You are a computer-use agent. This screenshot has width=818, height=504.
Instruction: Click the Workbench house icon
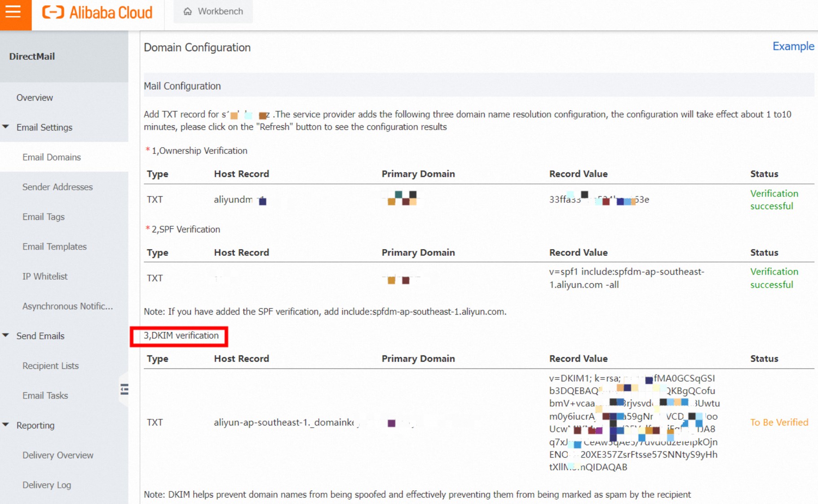(x=187, y=11)
